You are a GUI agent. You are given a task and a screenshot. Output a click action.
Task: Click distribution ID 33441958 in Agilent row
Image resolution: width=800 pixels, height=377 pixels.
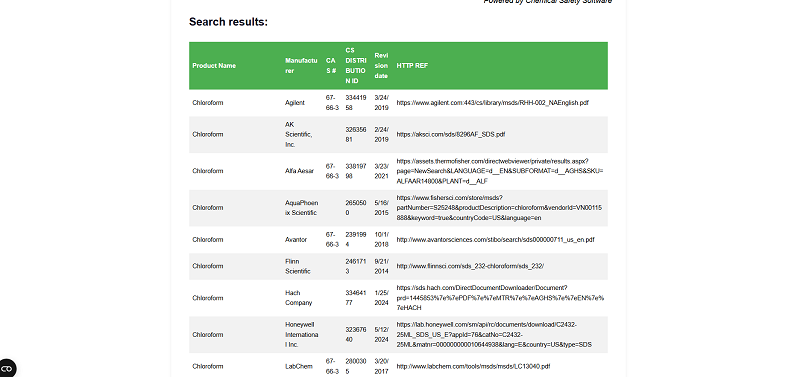[x=356, y=103]
